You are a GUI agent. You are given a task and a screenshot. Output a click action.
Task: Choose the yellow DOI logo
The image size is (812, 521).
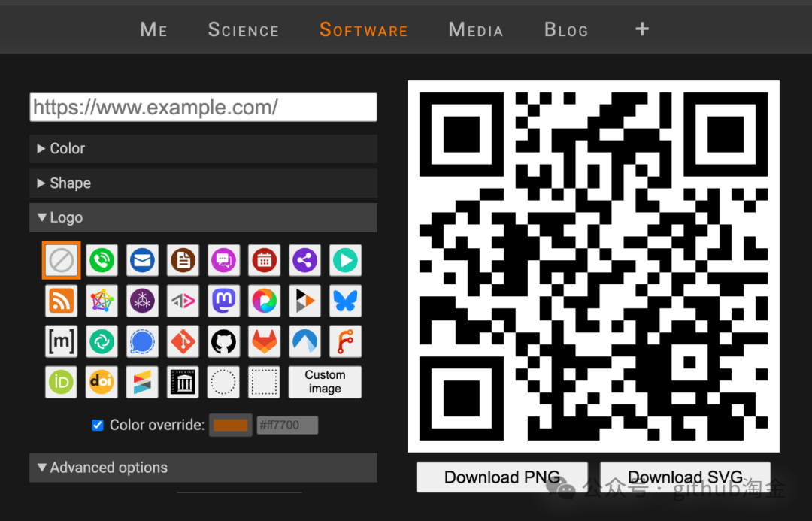click(101, 382)
